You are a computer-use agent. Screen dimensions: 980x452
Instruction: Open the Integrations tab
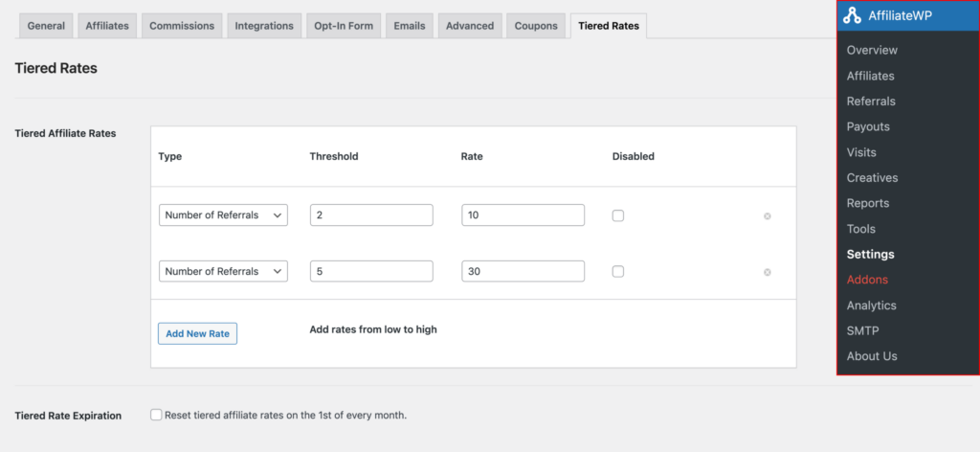(264, 26)
